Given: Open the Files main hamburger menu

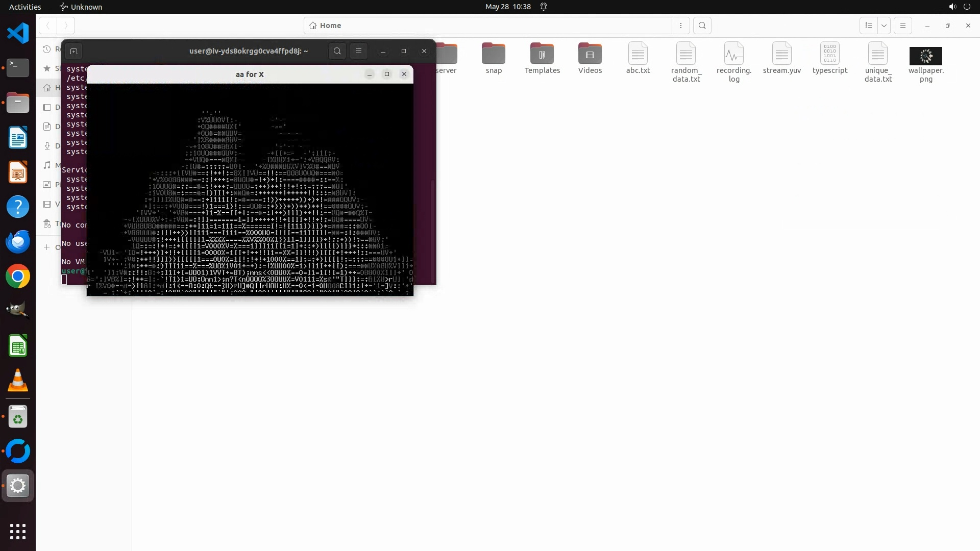Looking at the screenshot, I should click(x=903, y=26).
